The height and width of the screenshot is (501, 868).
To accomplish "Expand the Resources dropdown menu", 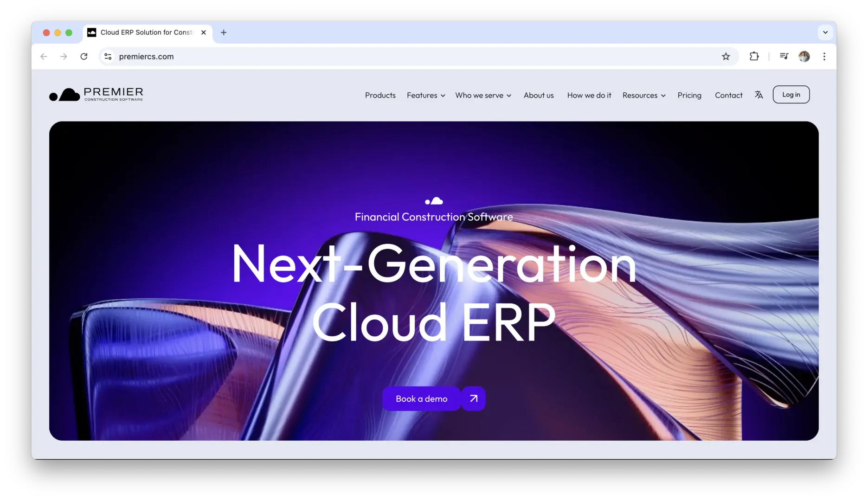I will click(x=643, y=96).
